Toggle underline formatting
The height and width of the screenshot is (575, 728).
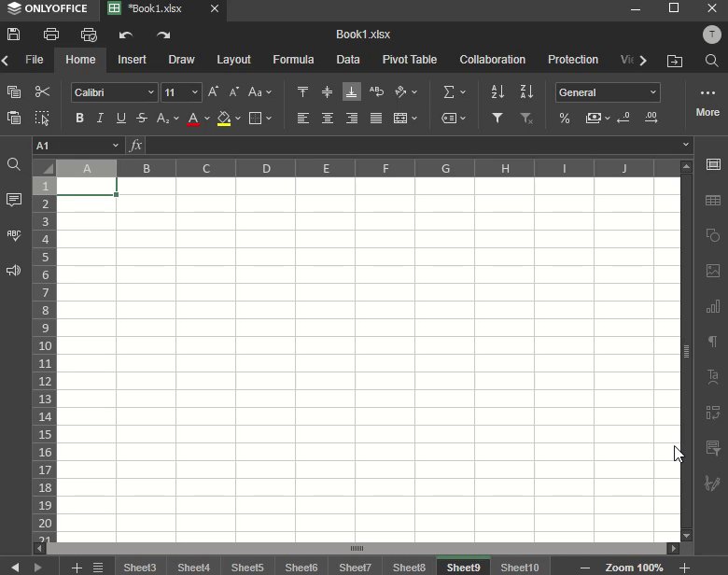click(x=120, y=118)
